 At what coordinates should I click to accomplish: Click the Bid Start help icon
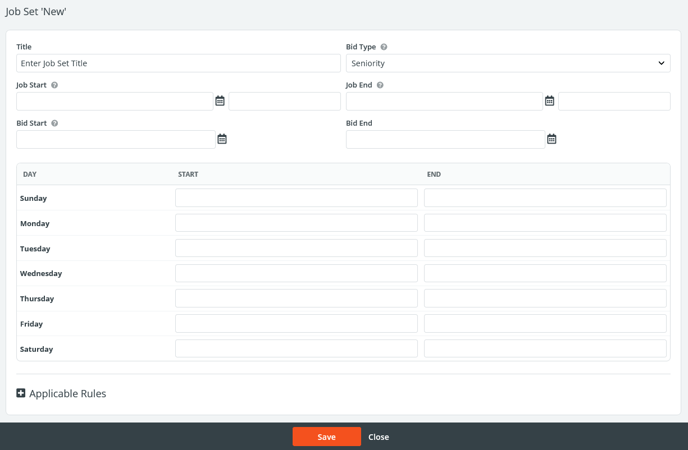(55, 123)
